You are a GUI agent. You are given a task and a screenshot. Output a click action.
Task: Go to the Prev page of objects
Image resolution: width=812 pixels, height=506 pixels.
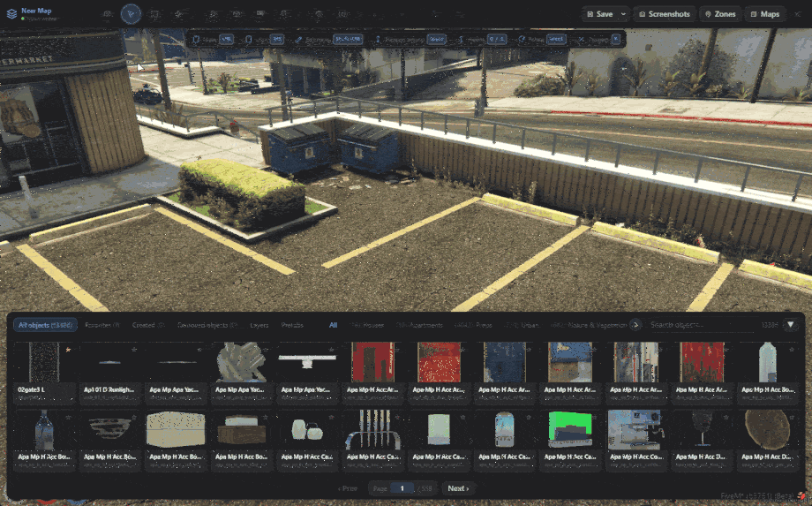[x=348, y=488]
